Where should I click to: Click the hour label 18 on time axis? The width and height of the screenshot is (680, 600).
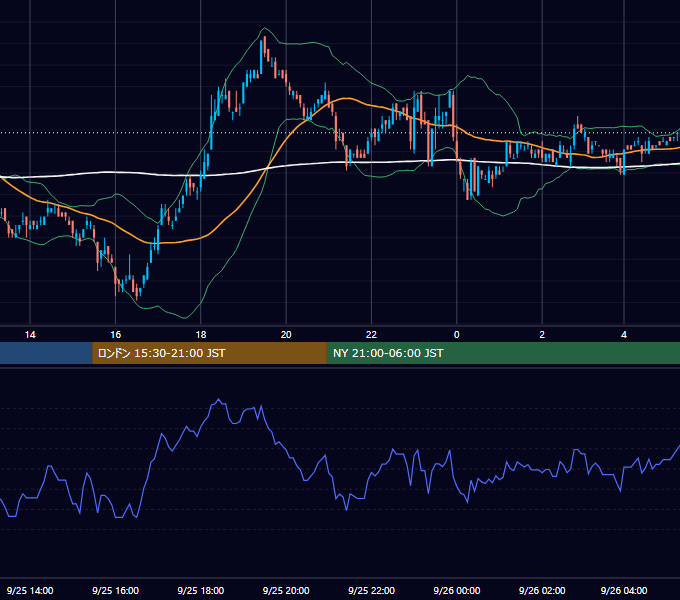click(201, 335)
